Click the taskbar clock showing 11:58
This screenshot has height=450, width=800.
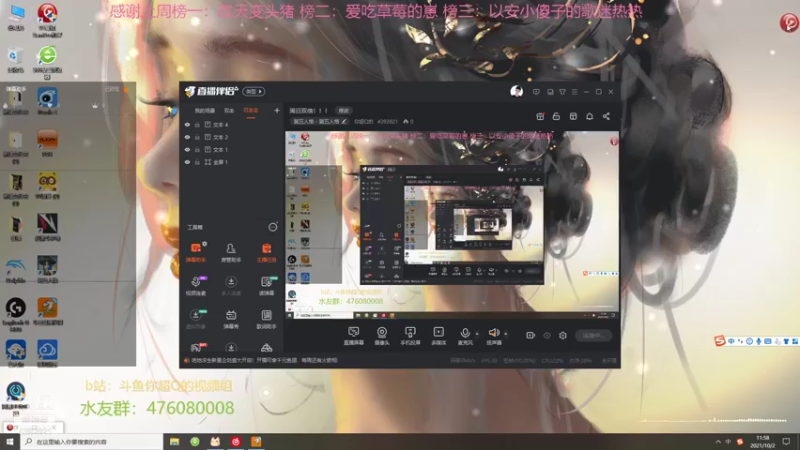click(x=762, y=441)
